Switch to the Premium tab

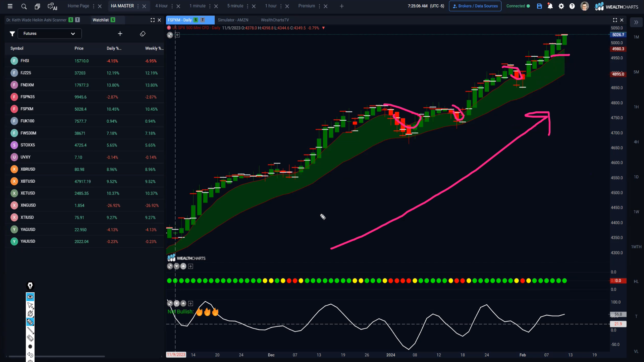307,6
